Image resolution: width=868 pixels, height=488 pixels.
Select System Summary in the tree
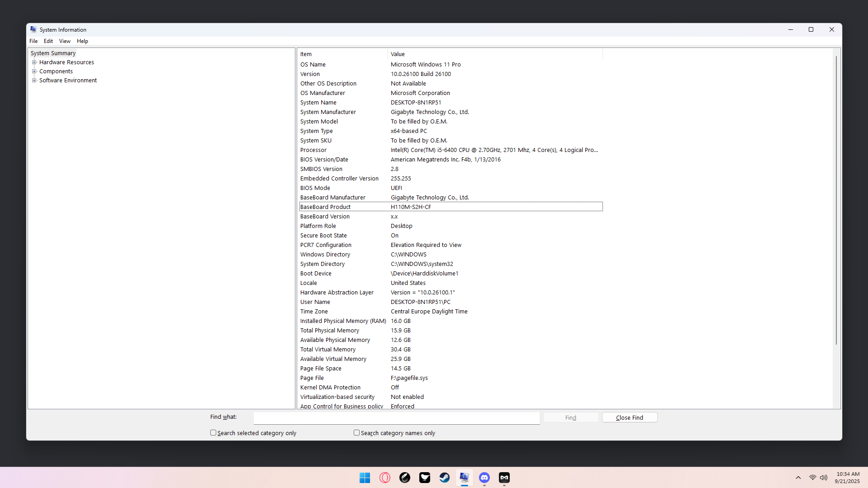53,53
